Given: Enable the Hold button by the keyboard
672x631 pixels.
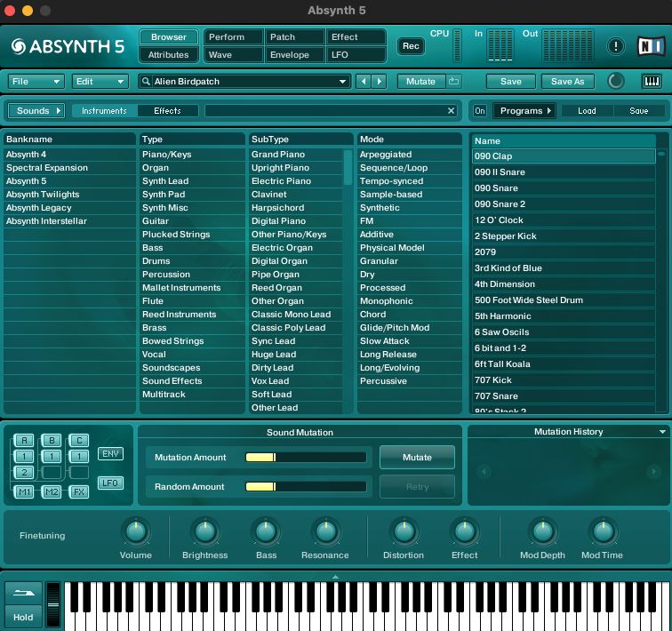Looking at the screenshot, I should (23, 617).
